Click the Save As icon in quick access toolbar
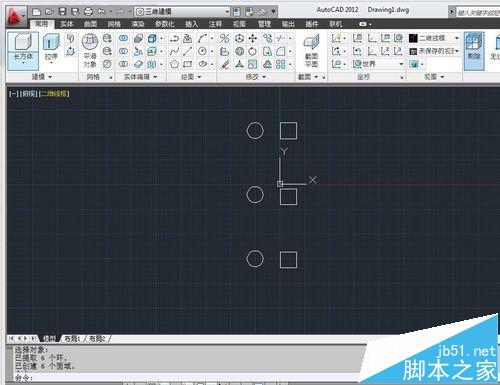Image resolution: width=500 pixels, height=385 pixels. (75, 12)
